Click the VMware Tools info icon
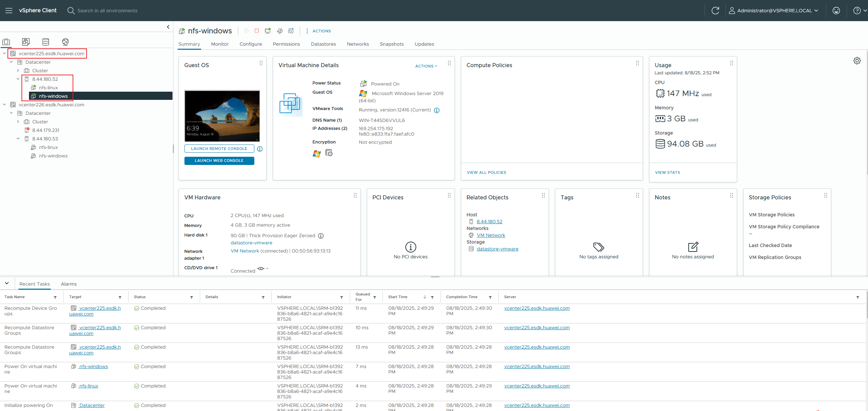The height and width of the screenshot is (411, 868). pos(437,110)
